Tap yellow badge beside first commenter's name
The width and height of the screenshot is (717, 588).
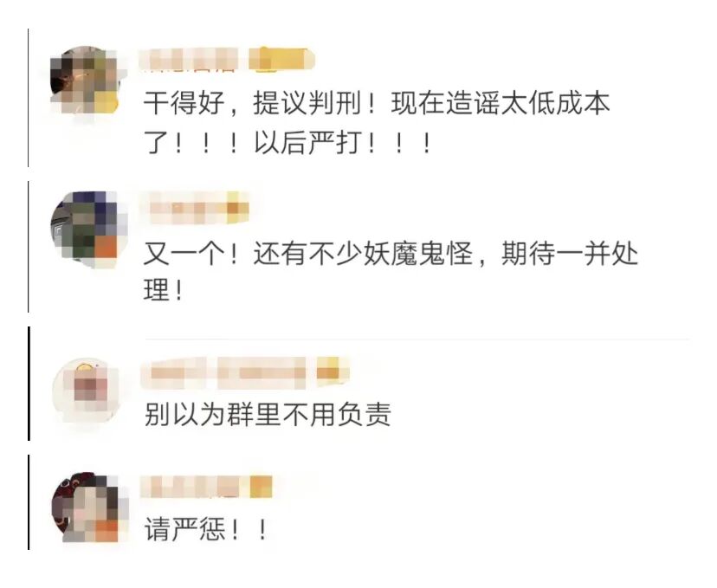tap(281, 60)
